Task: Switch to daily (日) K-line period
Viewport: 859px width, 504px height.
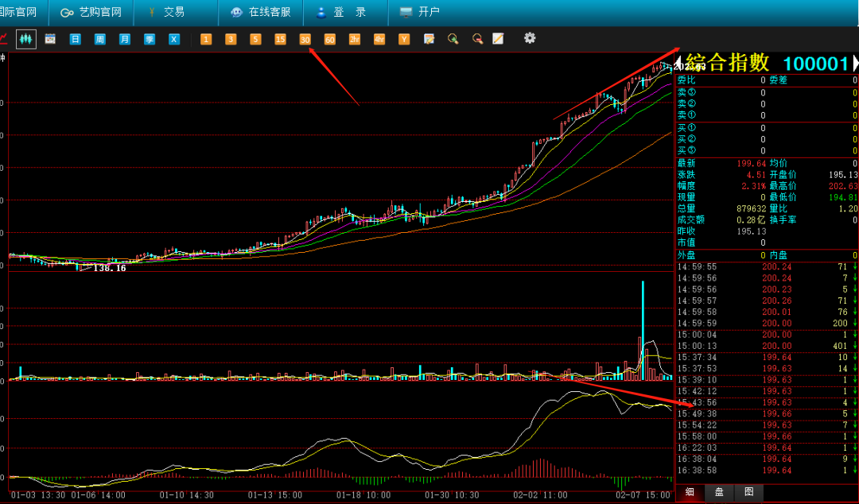Action: click(75, 39)
